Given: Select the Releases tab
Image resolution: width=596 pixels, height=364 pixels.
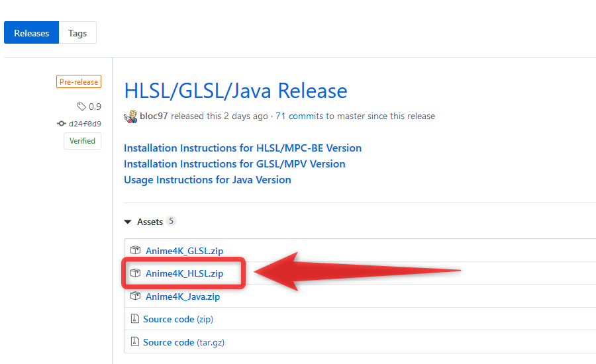Looking at the screenshot, I should tap(32, 33).
